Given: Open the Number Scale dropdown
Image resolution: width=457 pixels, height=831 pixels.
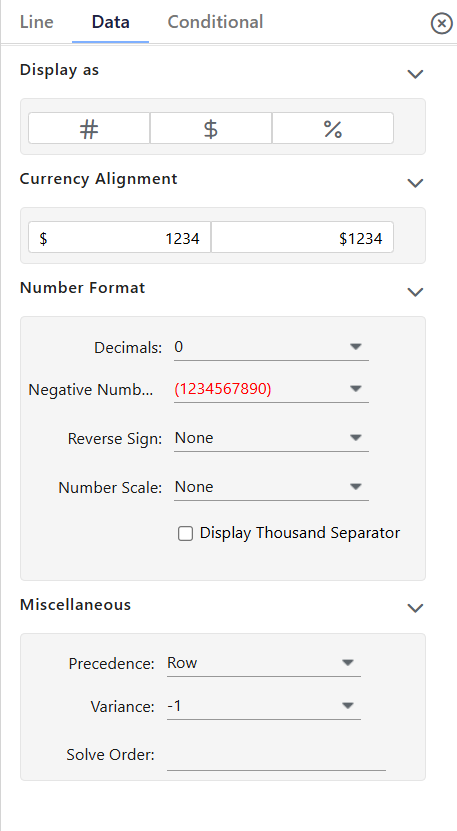Looking at the screenshot, I should point(271,488).
